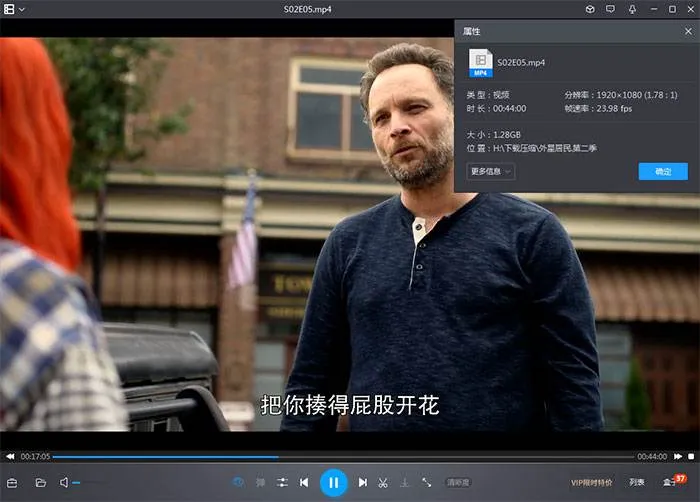Stop playback with the square stop icon

pos(691,456)
